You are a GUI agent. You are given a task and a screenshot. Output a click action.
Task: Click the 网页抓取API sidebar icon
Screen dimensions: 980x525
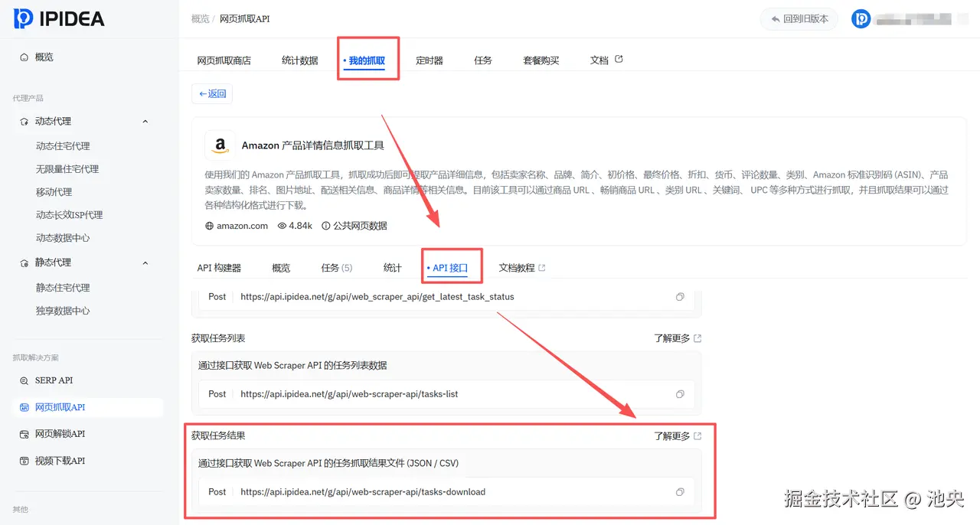pos(24,407)
